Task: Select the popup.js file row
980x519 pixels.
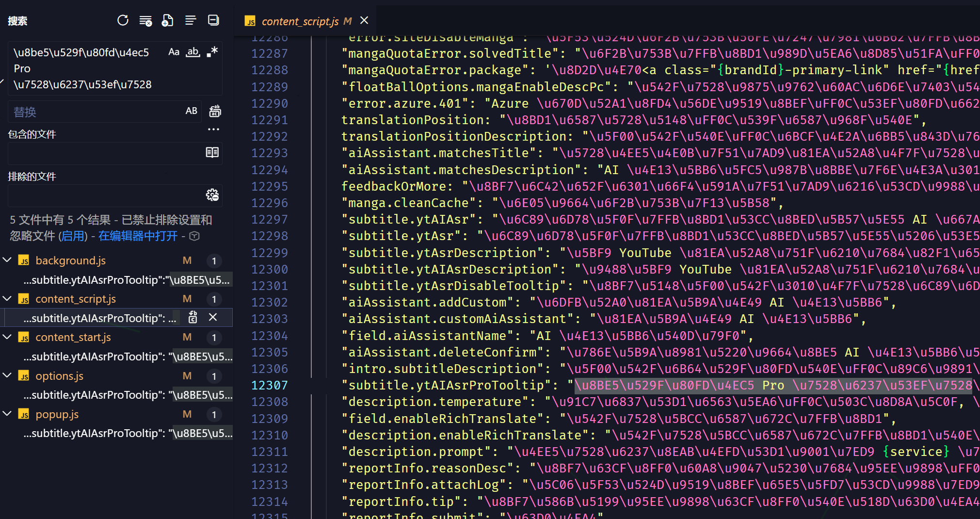Action: click(x=116, y=414)
